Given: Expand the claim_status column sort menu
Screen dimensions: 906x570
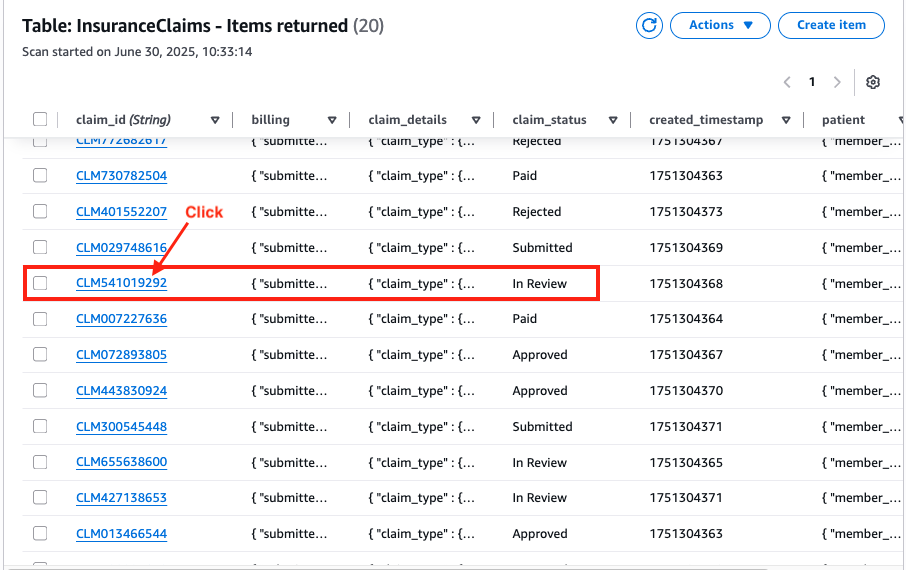Looking at the screenshot, I should tap(613, 120).
